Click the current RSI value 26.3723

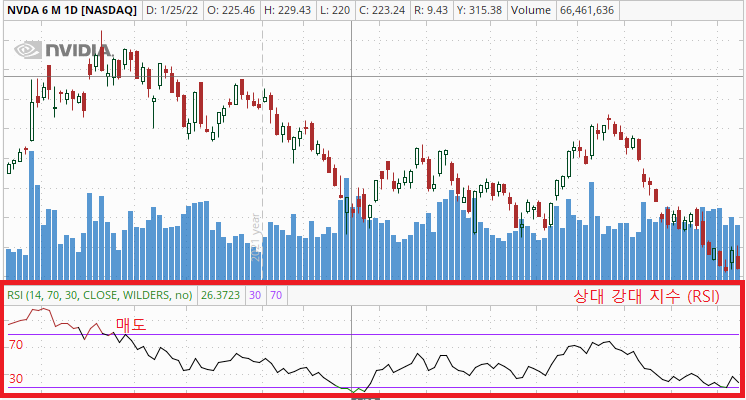(x=220, y=295)
